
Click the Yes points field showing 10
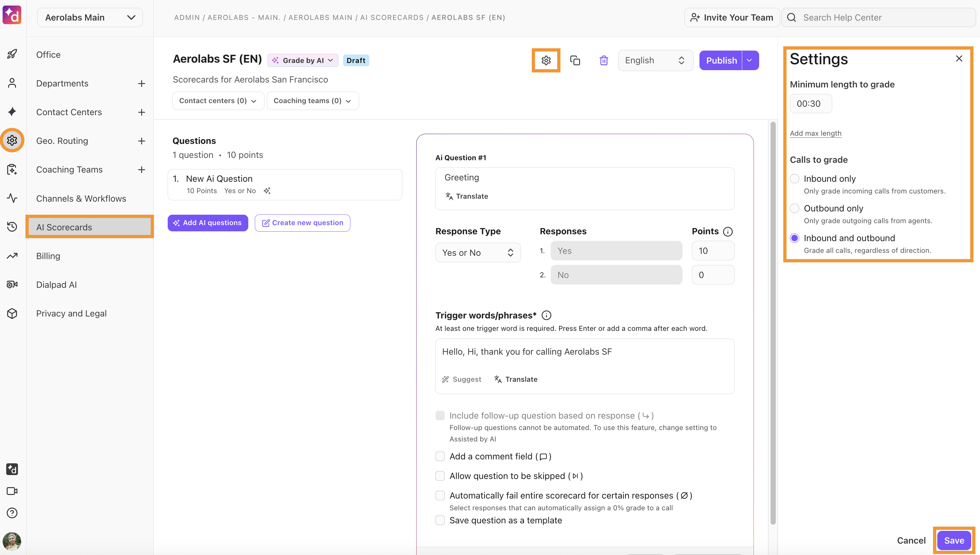pos(713,251)
